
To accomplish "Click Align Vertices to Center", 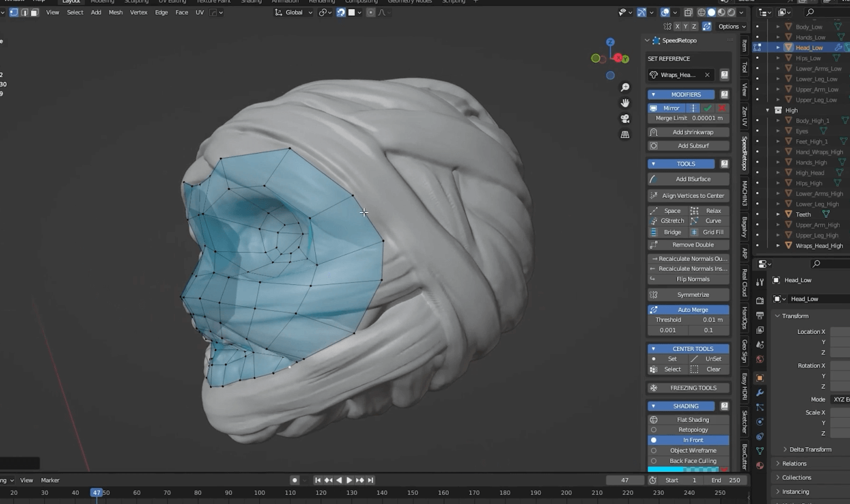I will 688,196.
